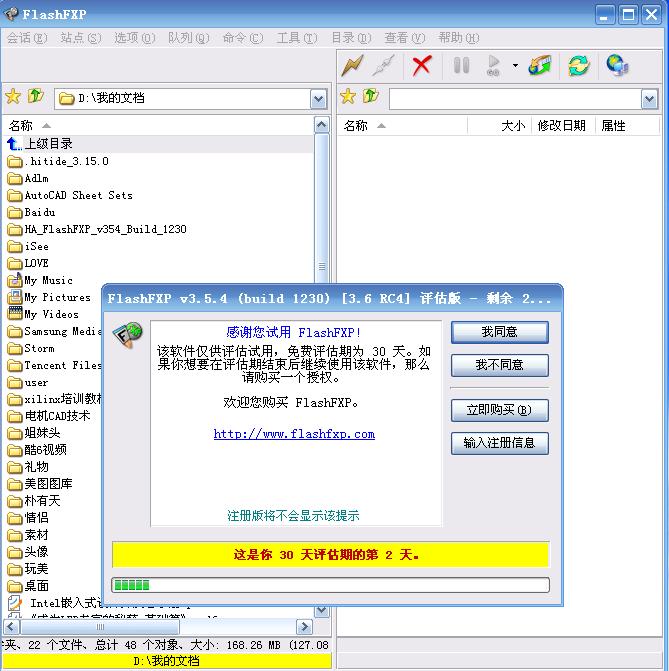The image size is (669, 671).
Task: Expand the right panel's empty path dropdown
Action: 649,98
